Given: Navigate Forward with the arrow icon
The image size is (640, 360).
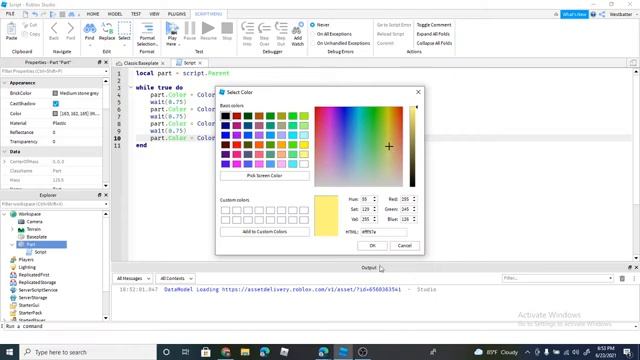Looking at the screenshot, I should [71, 29].
